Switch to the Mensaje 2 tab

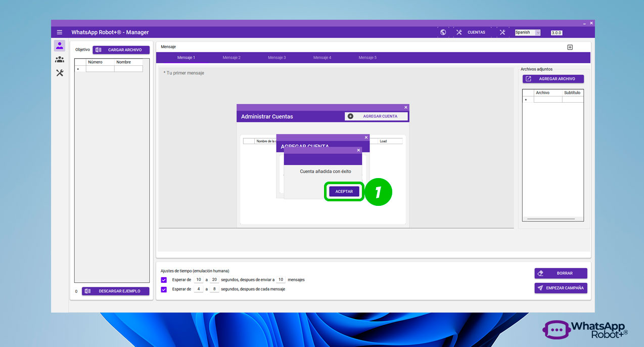232,58
